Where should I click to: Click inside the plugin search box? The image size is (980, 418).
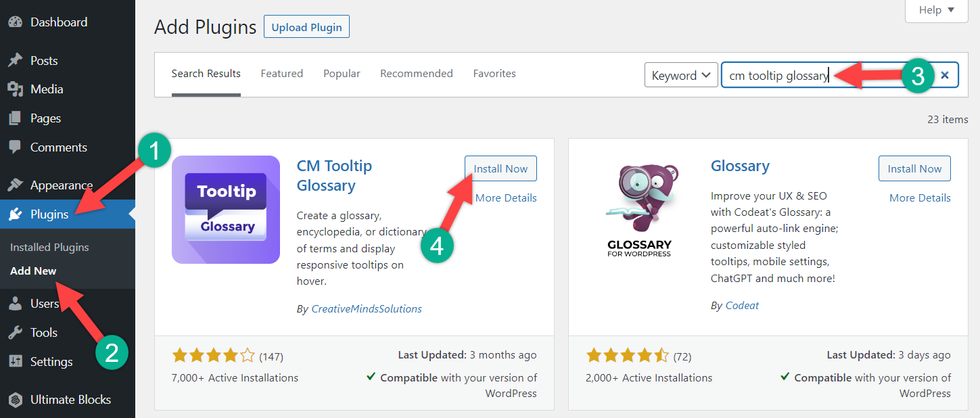tap(778, 76)
